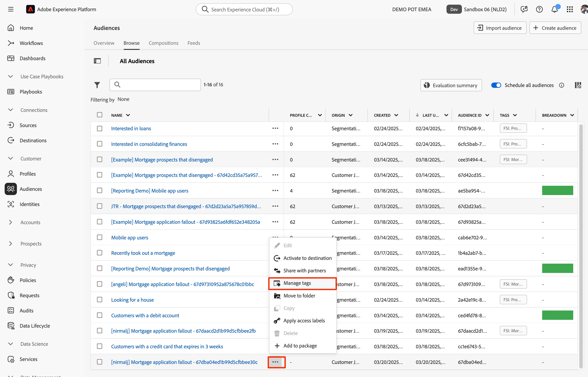Open the TAGS column dropdown
The width and height of the screenshot is (588, 377).
tap(515, 115)
